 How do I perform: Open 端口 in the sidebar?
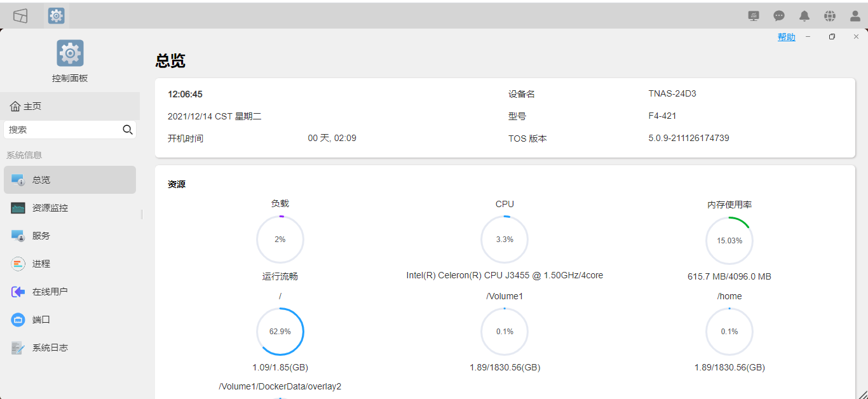coord(70,320)
